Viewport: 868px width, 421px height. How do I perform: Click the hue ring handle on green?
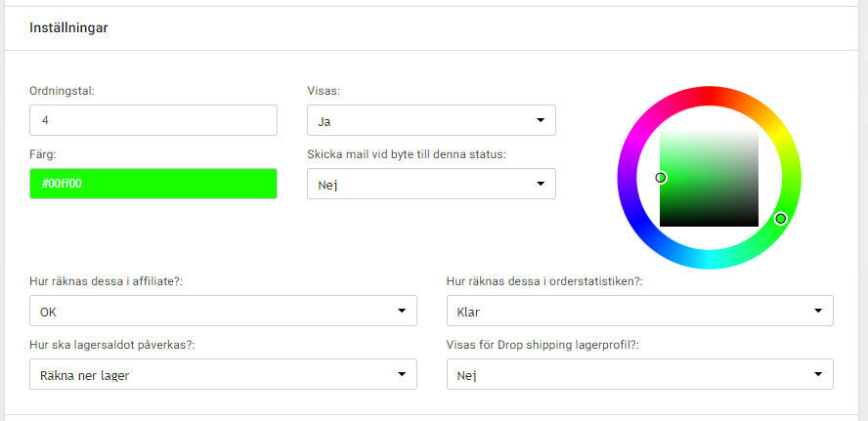pos(780,219)
